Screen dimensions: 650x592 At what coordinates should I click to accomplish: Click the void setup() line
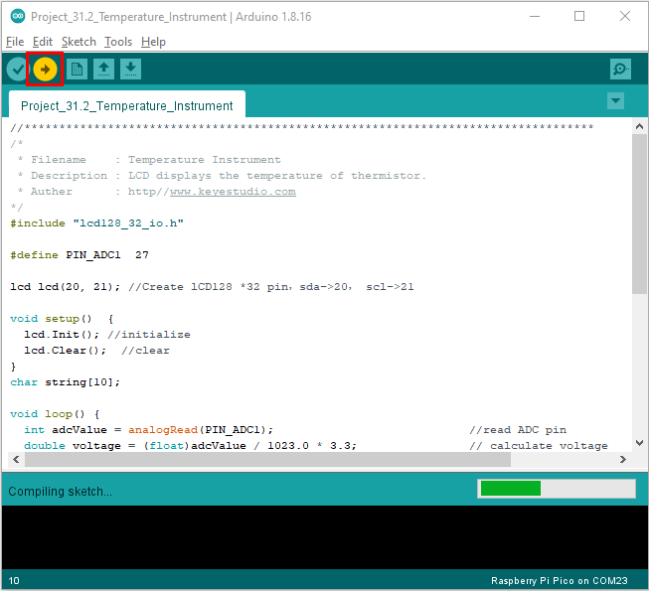pos(62,319)
